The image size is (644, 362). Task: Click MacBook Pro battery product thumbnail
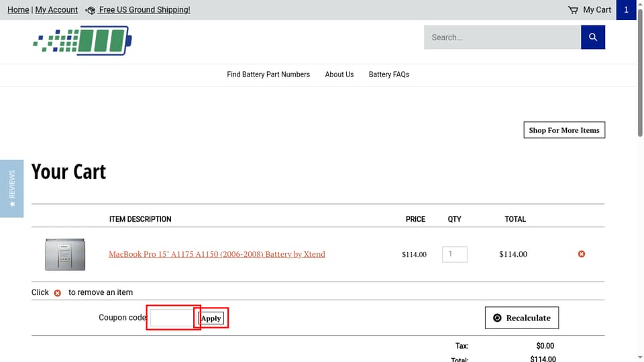65,255
